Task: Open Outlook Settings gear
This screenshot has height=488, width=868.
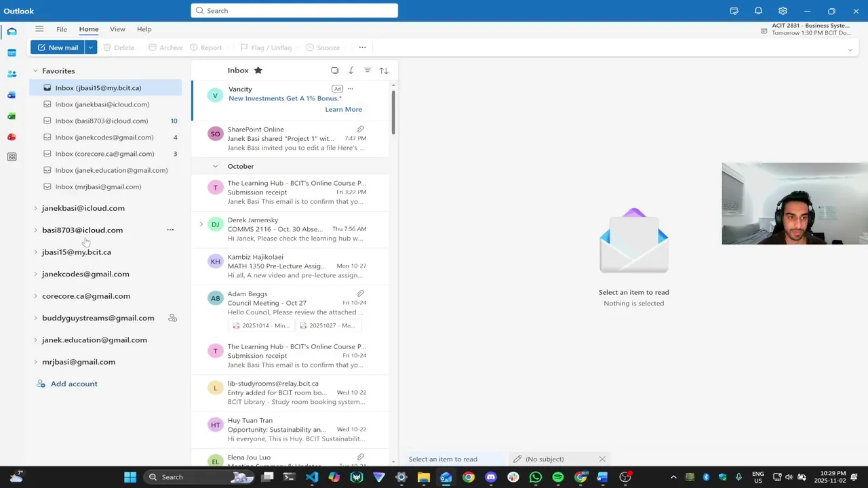Action: 783,11
